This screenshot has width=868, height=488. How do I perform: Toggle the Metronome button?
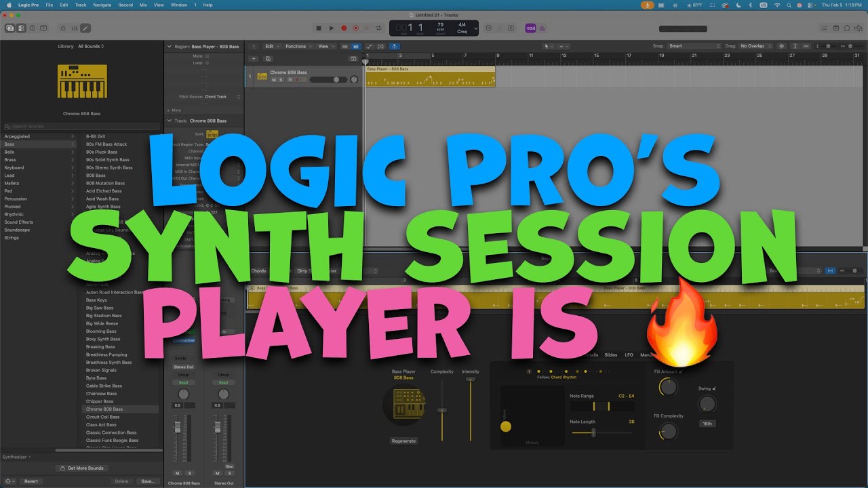click(542, 28)
